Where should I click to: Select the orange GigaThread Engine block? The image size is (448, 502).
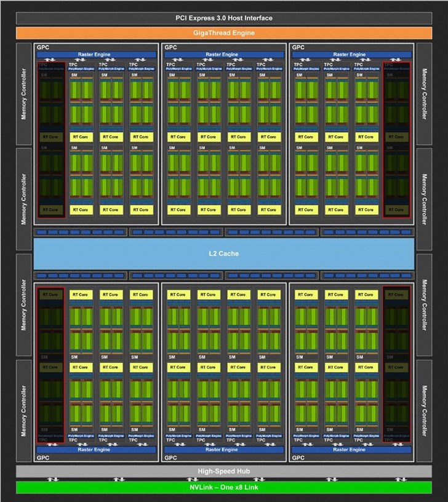click(224, 33)
